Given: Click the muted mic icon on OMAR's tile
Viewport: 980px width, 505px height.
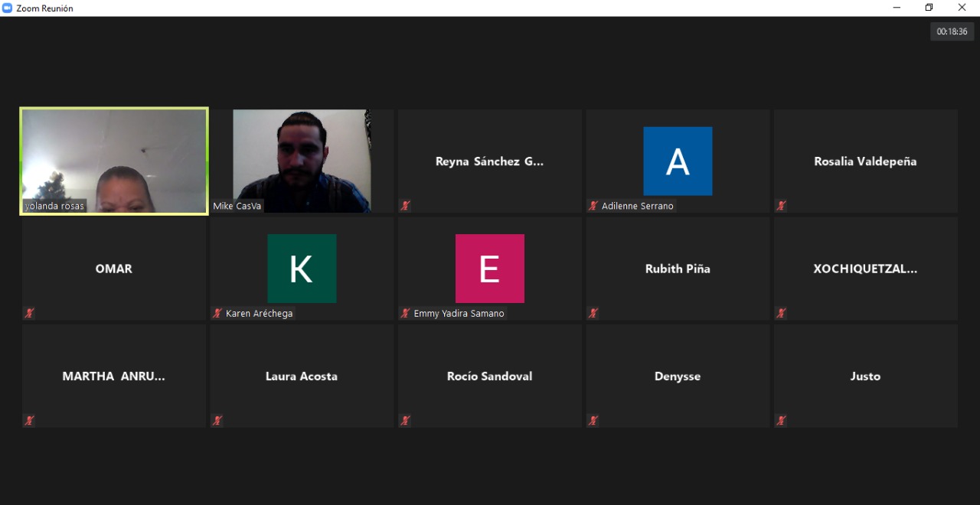Looking at the screenshot, I should (x=29, y=313).
